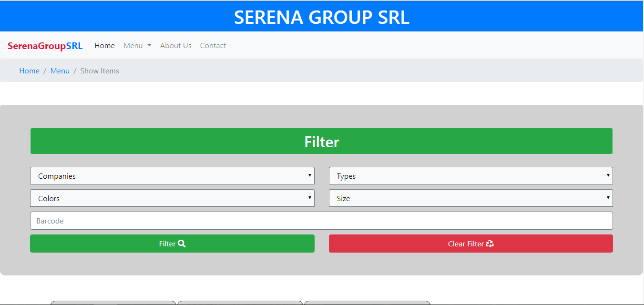
Task: Click the Home breadcrumb link
Action: click(29, 71)
